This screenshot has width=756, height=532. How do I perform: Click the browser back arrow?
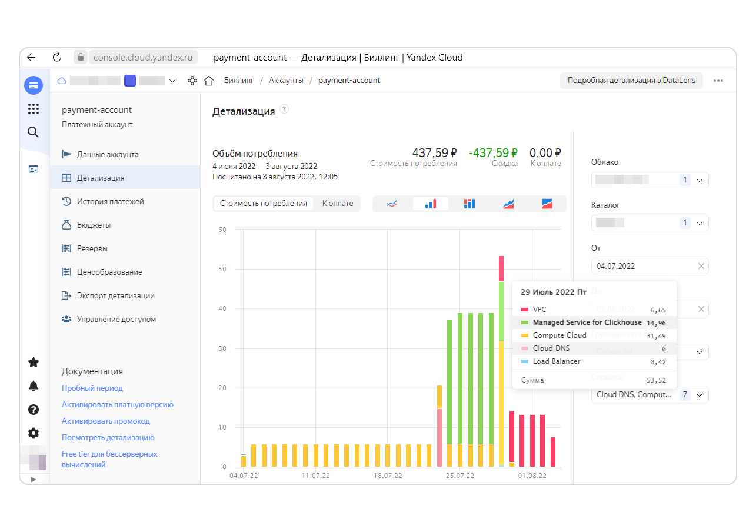click(32, 58)
